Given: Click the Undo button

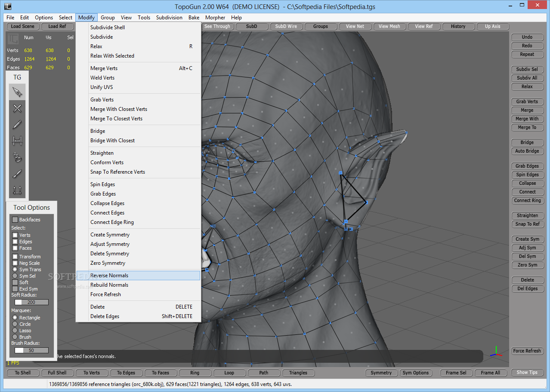Looking at the screenshot, I should (527, 37).
